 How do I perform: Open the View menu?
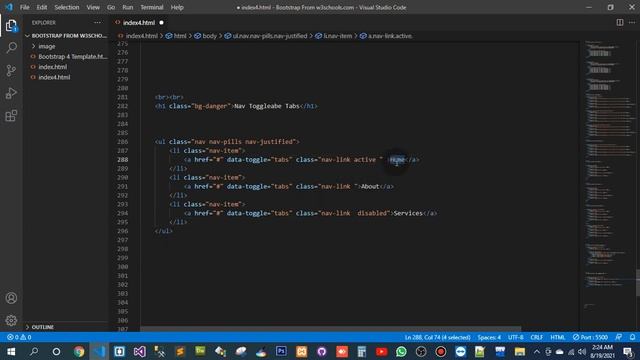(93, 7)
